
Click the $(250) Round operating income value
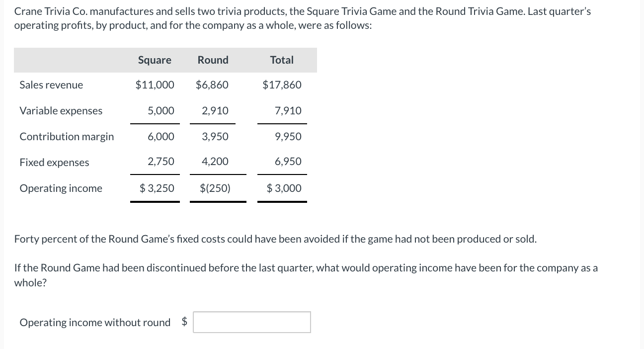(x=215, y=188)
